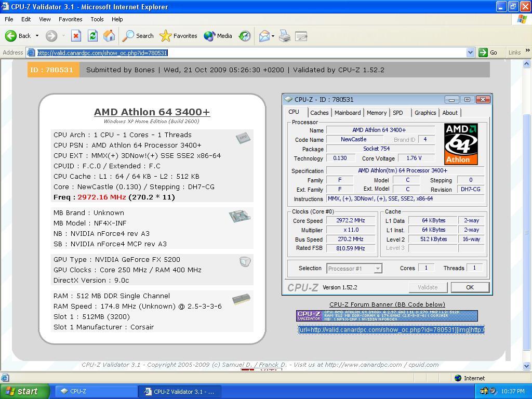Click the page icon in the address bar
Viewport: 532px width, 399px height.
pyautogui.click(x=31, y=52)
